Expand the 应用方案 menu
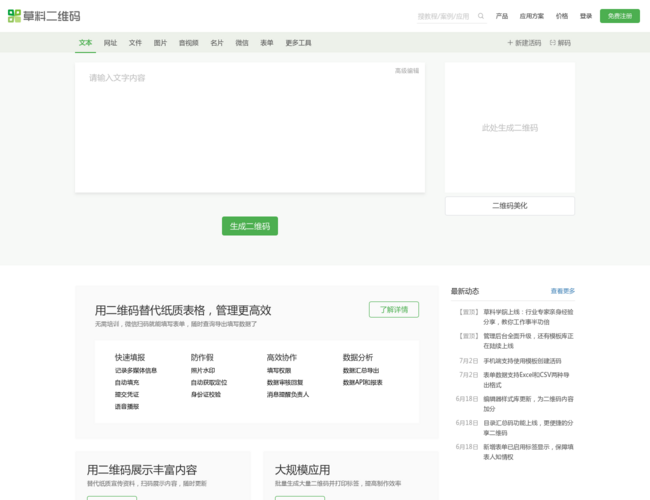The height and width of the screenshot is (500, 650). point(532,16)
